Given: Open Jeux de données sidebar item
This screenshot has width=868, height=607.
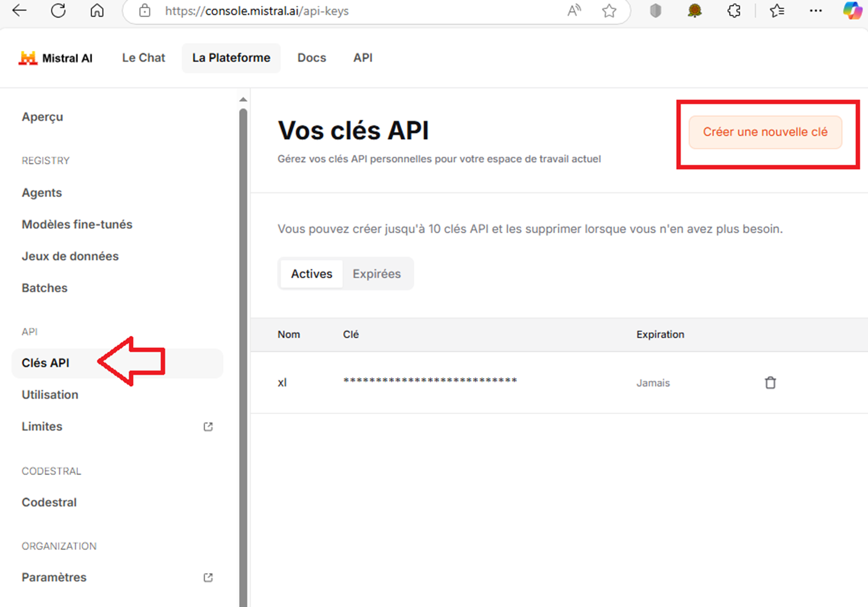Looking at the screenshot, I should 70,256.
